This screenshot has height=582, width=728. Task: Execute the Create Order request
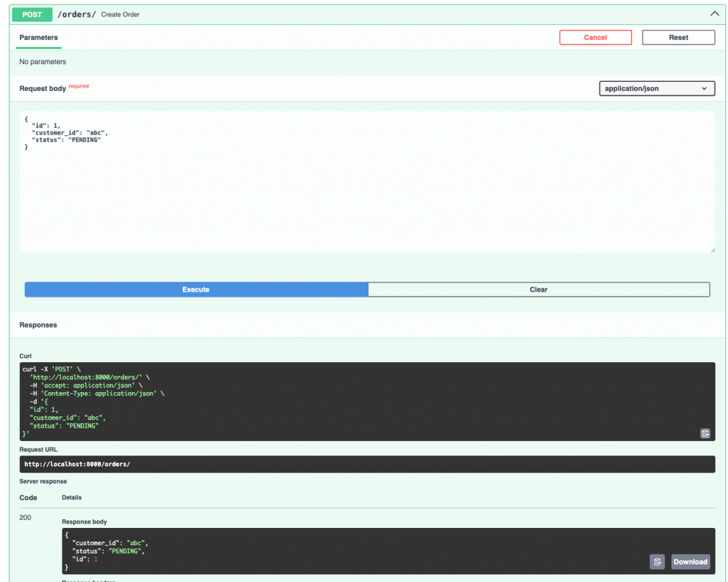tap(196, 290)
